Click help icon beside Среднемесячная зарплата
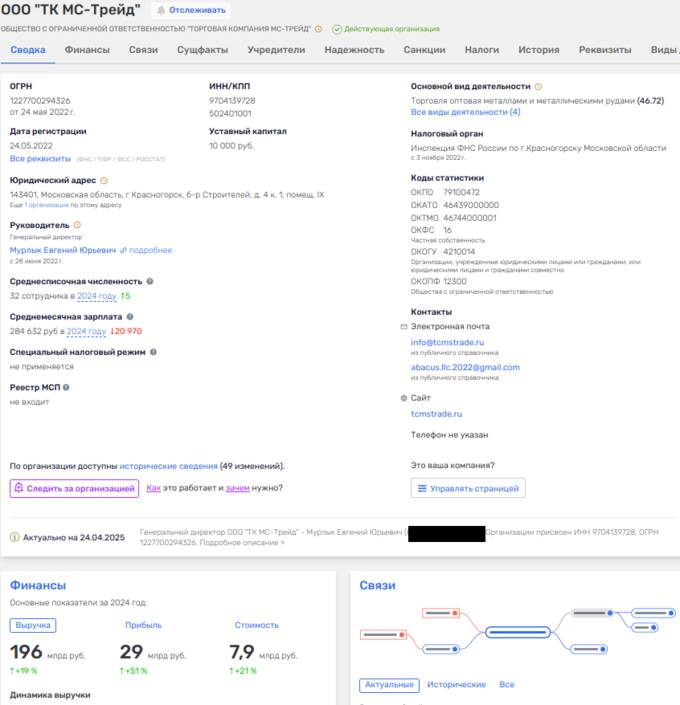The image size is (680, 705). click(130, 317)
